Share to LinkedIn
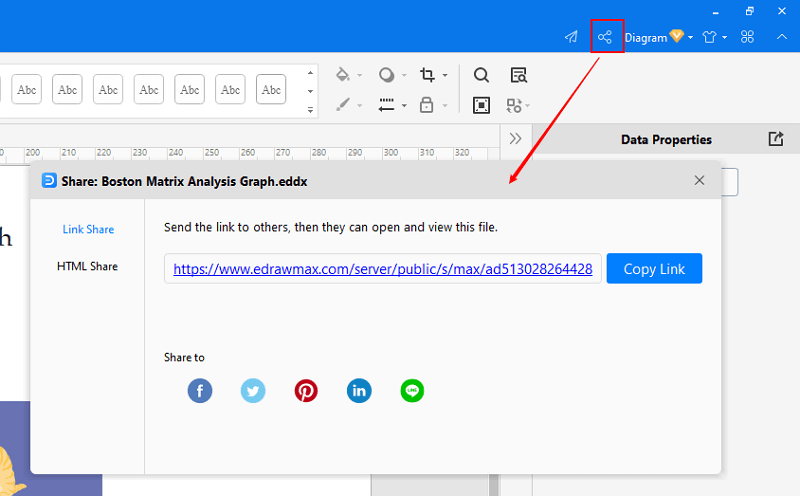The width and height of the screenshot is (800, 496). [359, 391]
